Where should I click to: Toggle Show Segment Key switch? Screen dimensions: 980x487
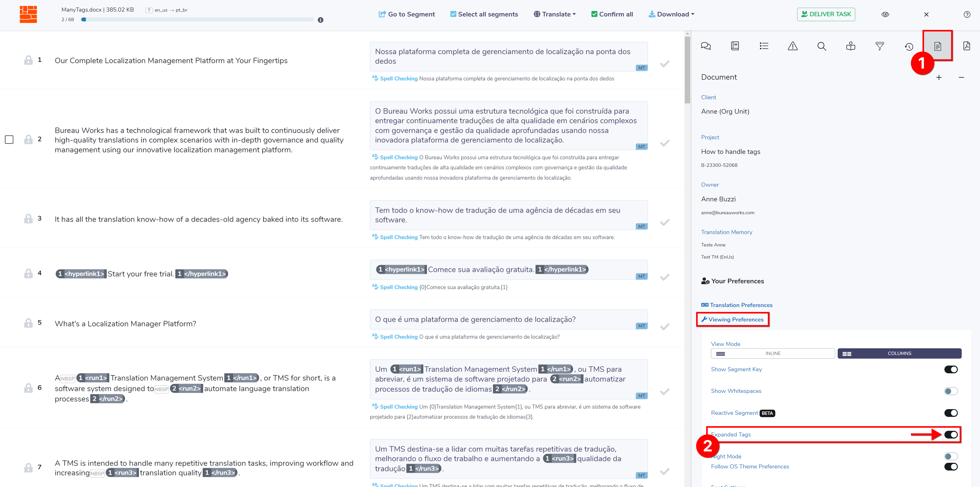[951, 369]
